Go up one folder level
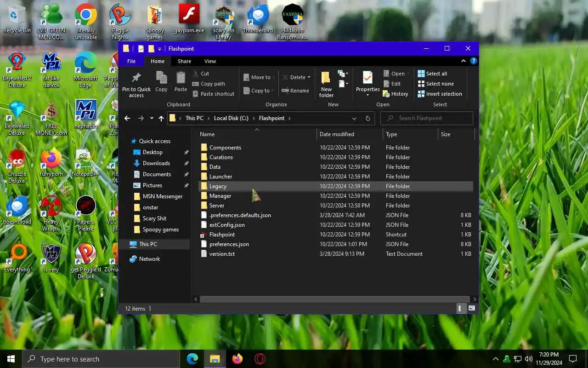 pos(161,118)
